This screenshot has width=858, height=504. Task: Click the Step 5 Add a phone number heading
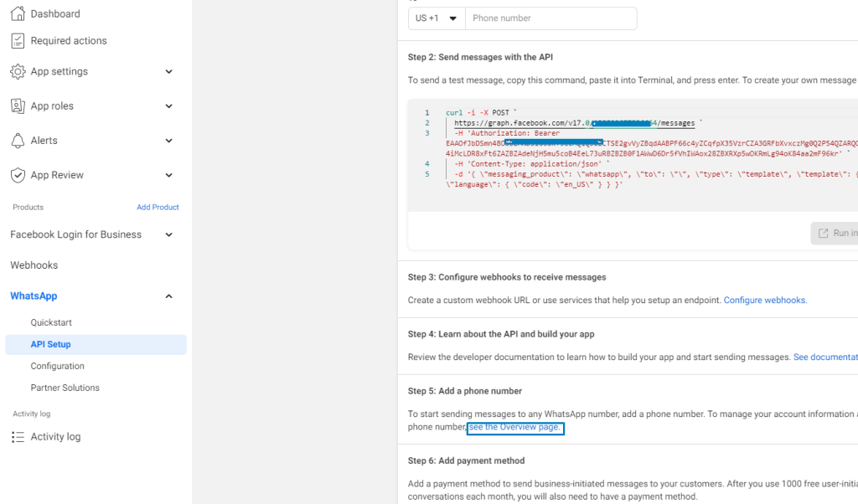pyautogui.click(x=464, y=391)
